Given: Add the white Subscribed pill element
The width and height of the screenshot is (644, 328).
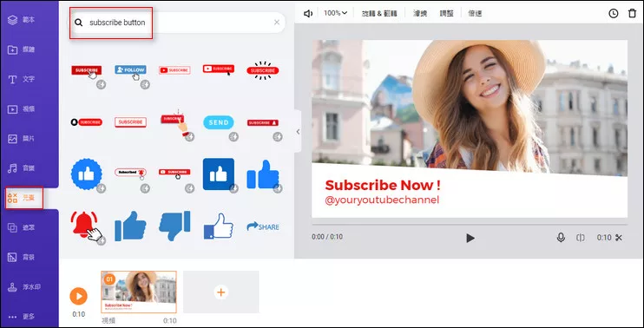Looking at the screenshot, I should coord(130,173).
